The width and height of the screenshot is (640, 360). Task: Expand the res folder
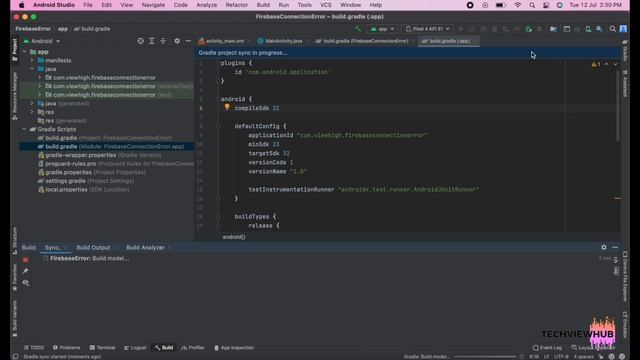(x=32, y=112)
